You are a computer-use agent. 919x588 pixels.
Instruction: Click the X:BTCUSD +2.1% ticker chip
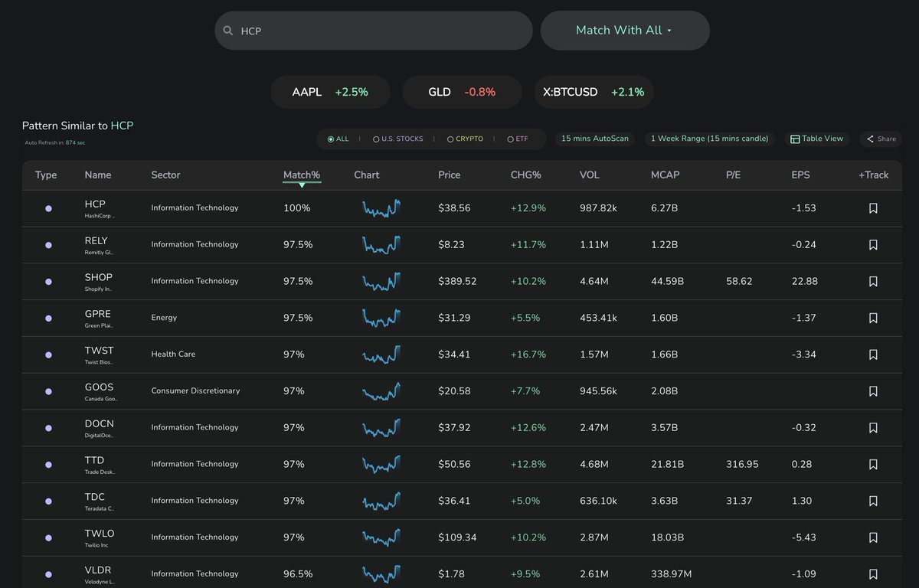click(x=594, y=92)
